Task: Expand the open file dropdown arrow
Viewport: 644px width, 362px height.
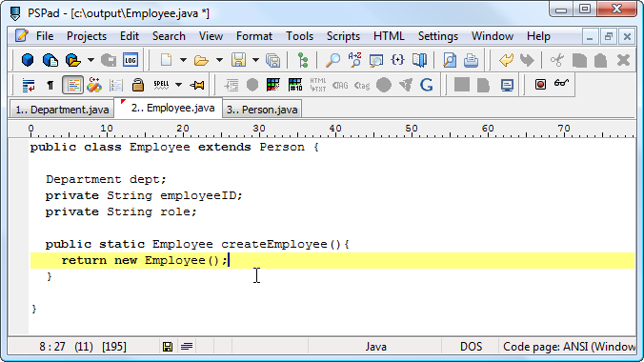Action: pos(219,60)
